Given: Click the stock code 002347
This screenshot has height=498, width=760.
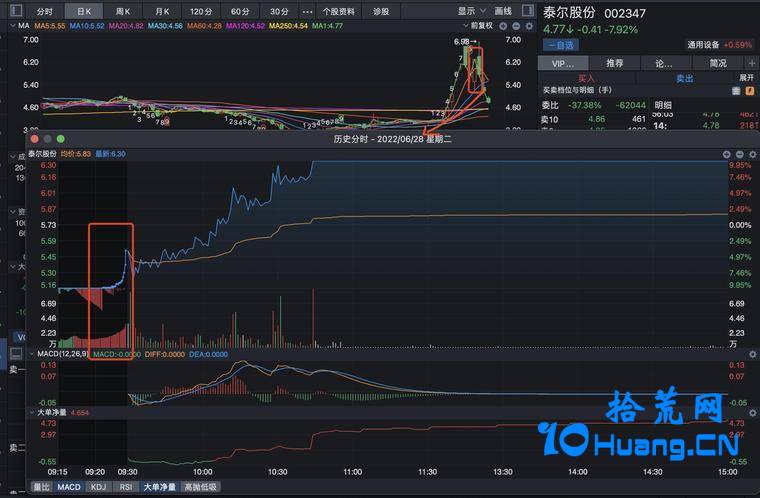Looking at the screenshot, I should 625,13.
